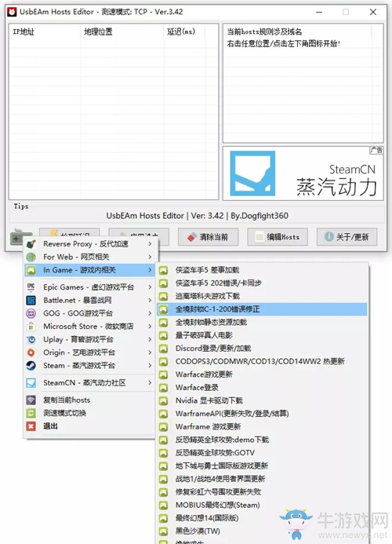Click the red exit icon beside 退出
392x544 pixels.
tap(31, 426)
